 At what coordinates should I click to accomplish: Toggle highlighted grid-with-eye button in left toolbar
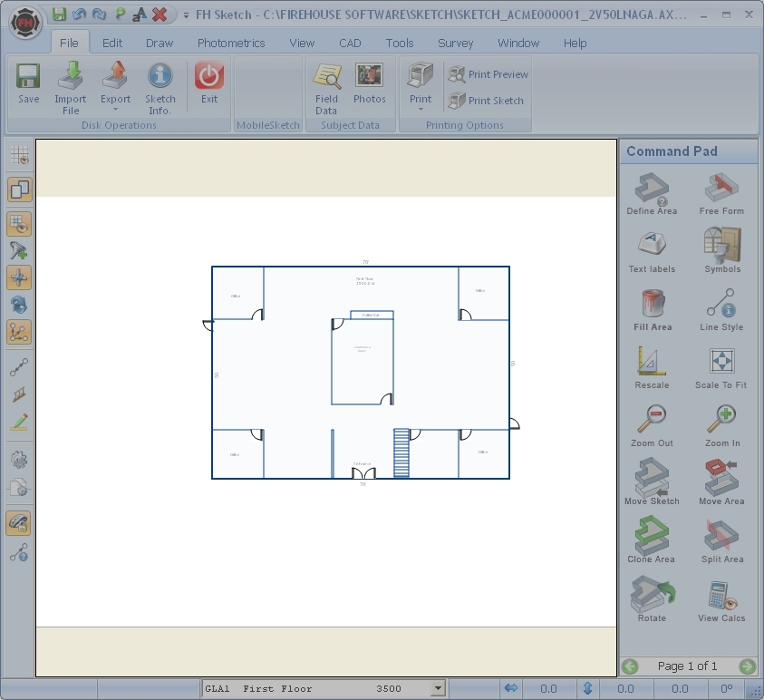point(20,224)
